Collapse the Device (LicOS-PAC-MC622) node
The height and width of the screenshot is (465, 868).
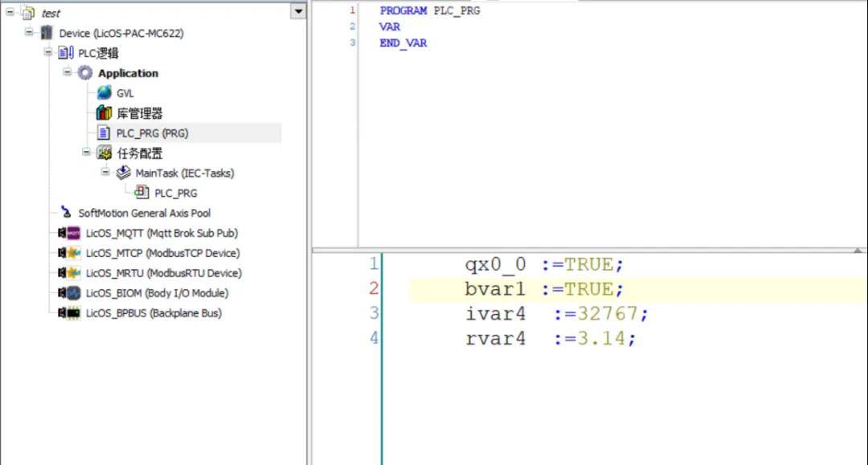tap(29, 33)
